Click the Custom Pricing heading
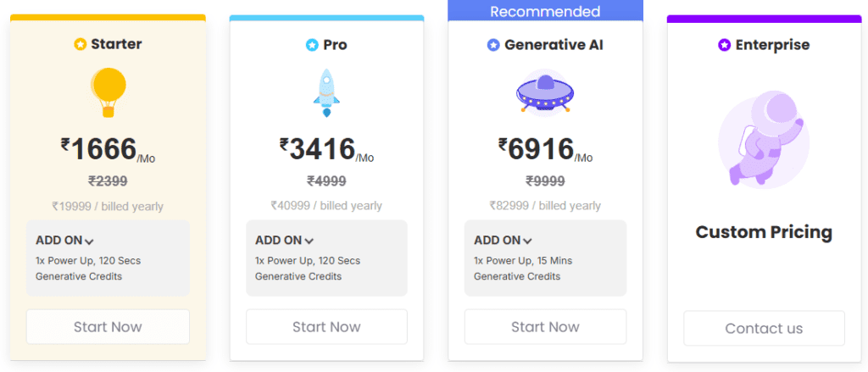The image size is (868, 372). pos(764,232)
